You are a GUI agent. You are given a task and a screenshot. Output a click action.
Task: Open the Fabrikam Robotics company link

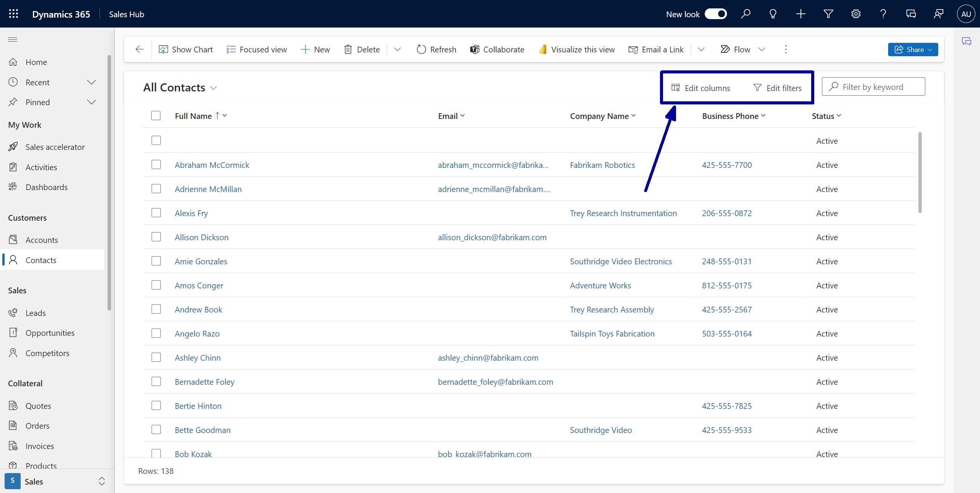tap(602, 165)
